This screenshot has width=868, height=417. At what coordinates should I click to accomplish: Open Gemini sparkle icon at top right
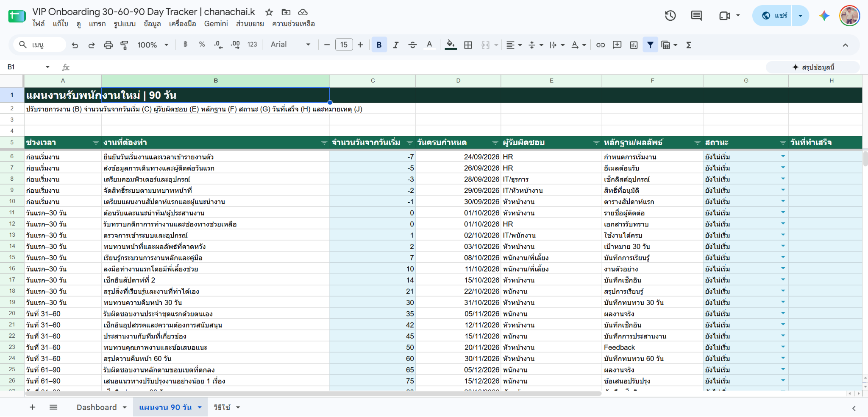tap(824, 16)
